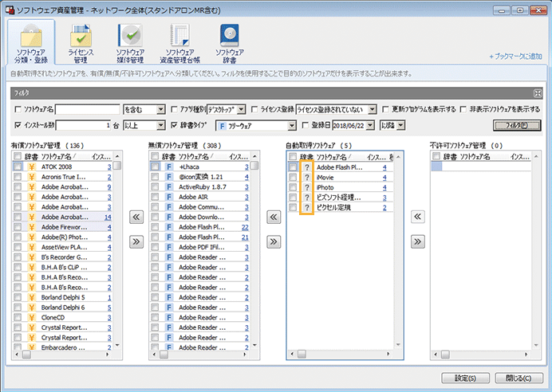This screenshot has height=392, width=552.
Task: Click the question icon for iMovie
Action: tap(307, 177)
